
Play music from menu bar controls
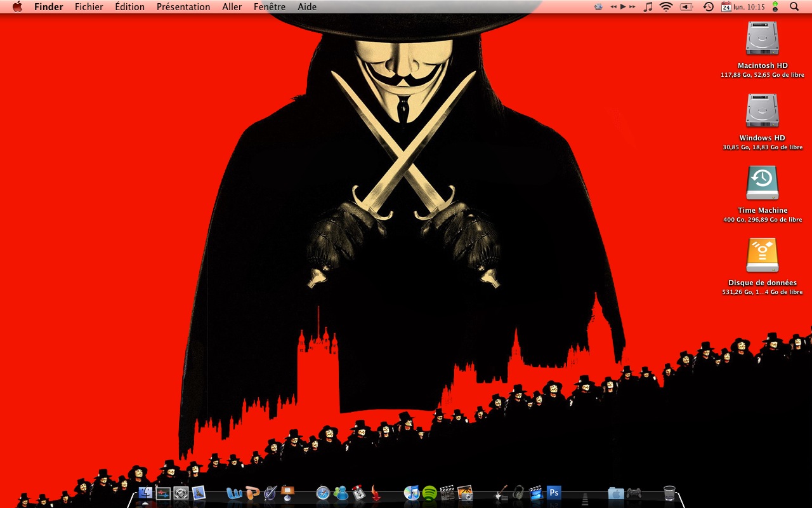[x=623, y=6]
